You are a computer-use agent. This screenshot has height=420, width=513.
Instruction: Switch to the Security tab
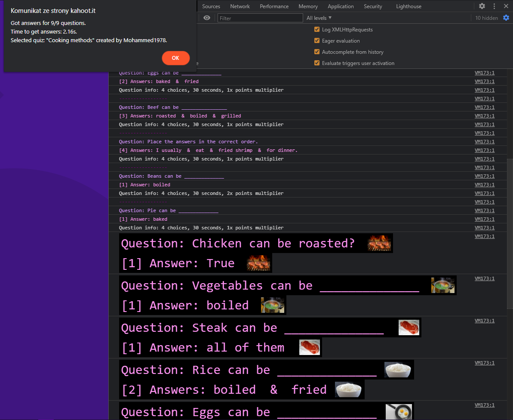click(373, 6)
